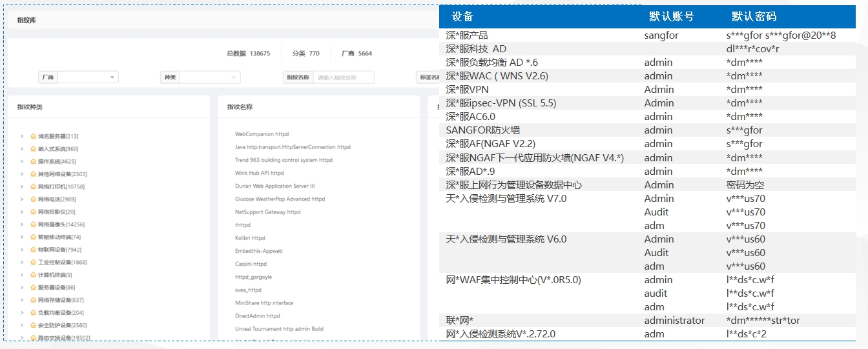Screen dimensions: 868x349
Task: Select the Embedthis-Appweb entry
Action: (258, 251)
